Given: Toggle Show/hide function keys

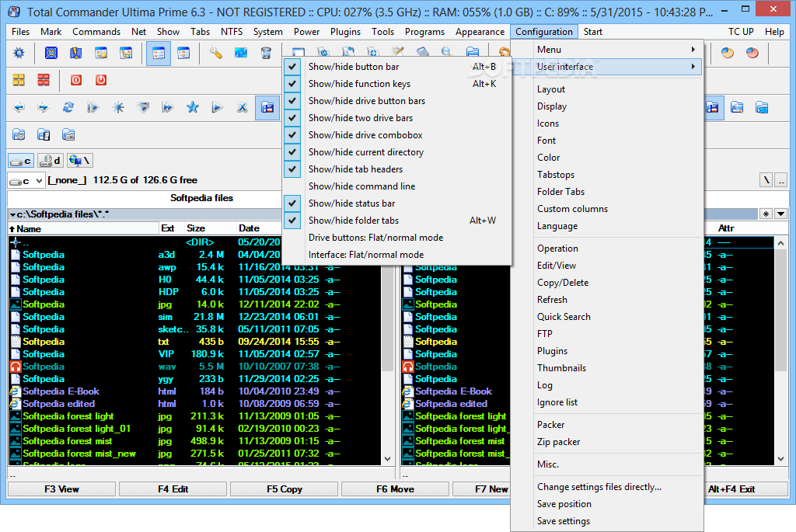Looking at the screenshot, I should 397,84.
